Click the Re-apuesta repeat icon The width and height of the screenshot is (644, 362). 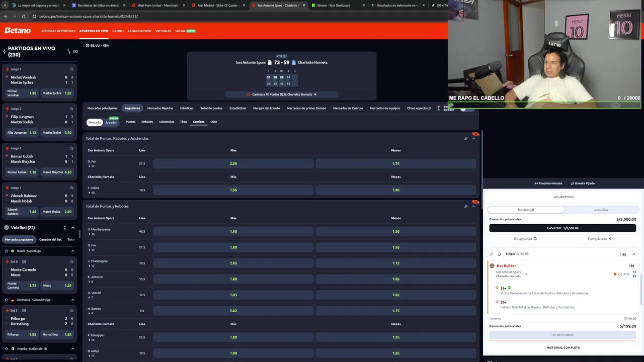[x=535, y=239]
